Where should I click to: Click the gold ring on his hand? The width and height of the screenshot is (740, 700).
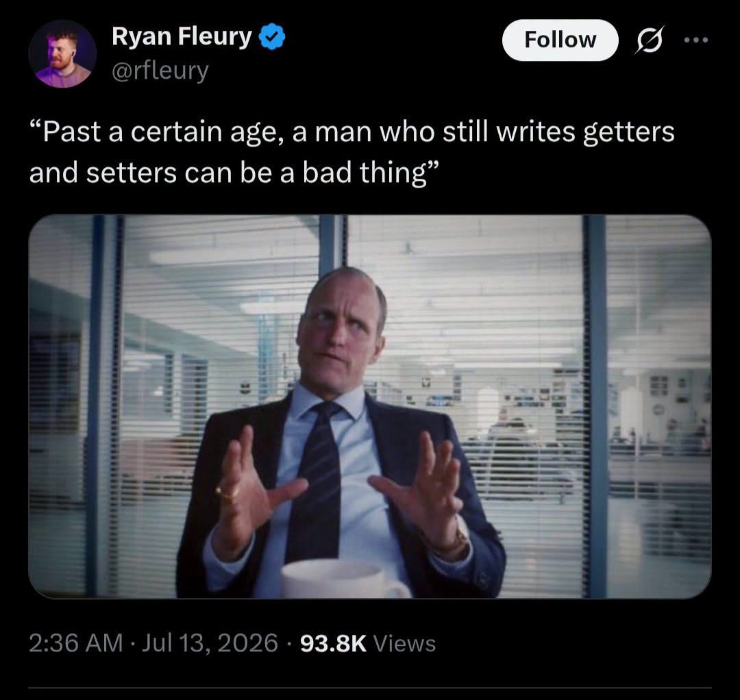tap(227, 493)
